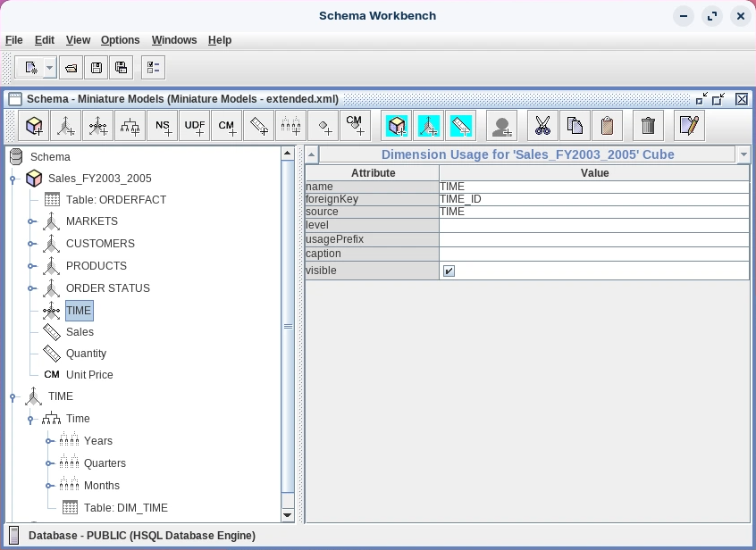
Task: Click the tree panel scrollbar down arrow
Action: (x=288, y=514)
